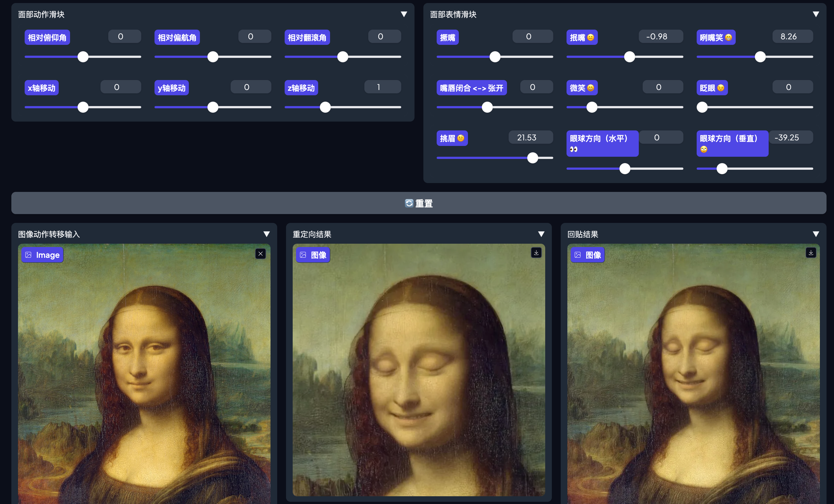Image resolution: width=834 pixels, height=504 pixels.
Task: Click the 嘴唇闭合 <-> 张开 value field
Action: pos(537,87)
